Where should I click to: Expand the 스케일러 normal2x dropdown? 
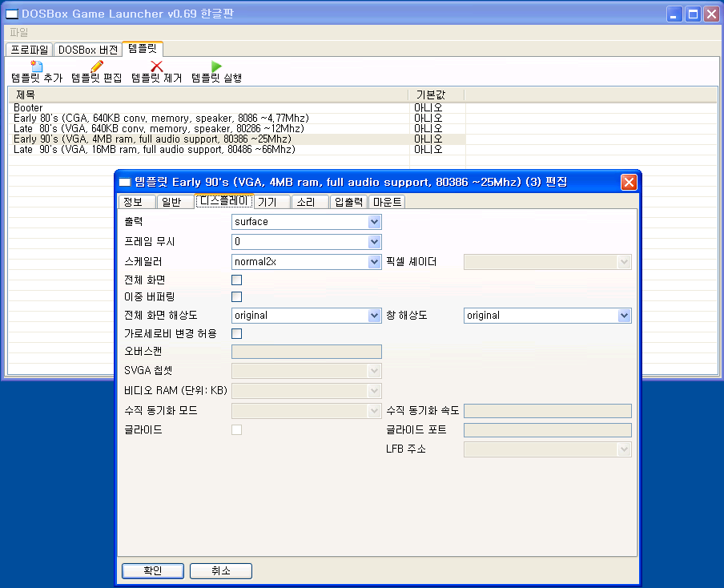[x=375, y=262]
